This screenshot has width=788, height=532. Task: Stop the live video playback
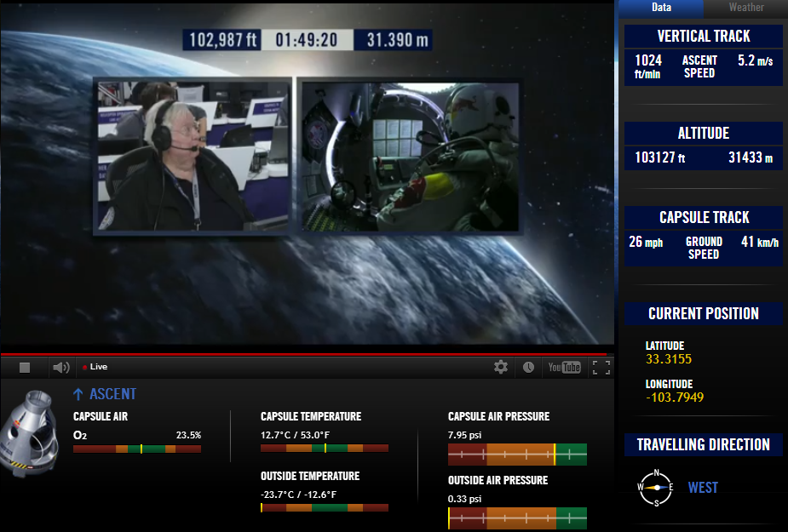tap(25, 368)
